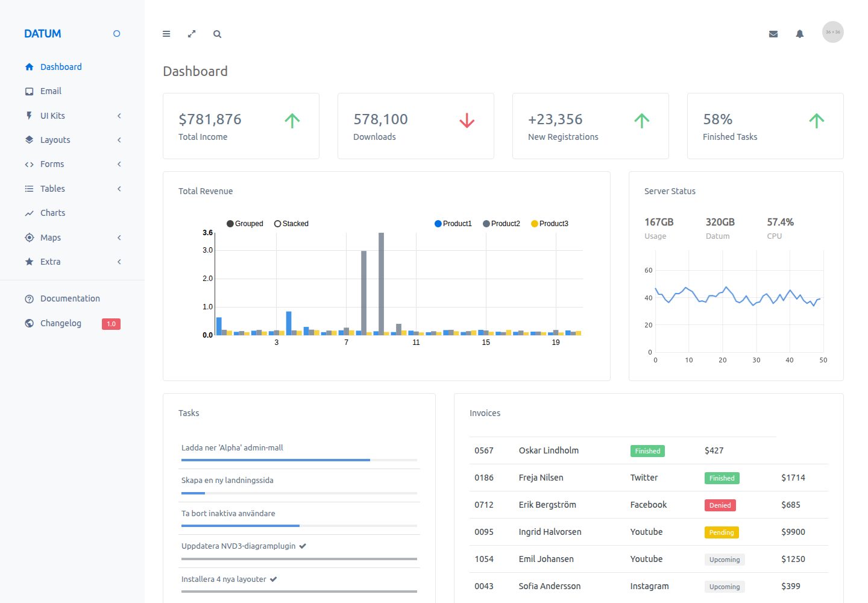Viewport: 868px width, 603px height.
Task: Click the Tables list icon
Action: [x=29, y=189]
